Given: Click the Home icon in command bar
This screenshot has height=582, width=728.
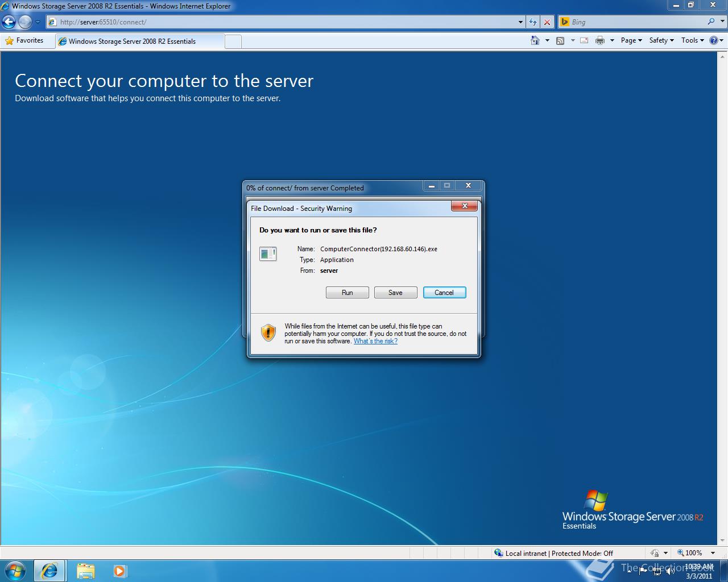Looking at the screenshot, I should point(535,40).
